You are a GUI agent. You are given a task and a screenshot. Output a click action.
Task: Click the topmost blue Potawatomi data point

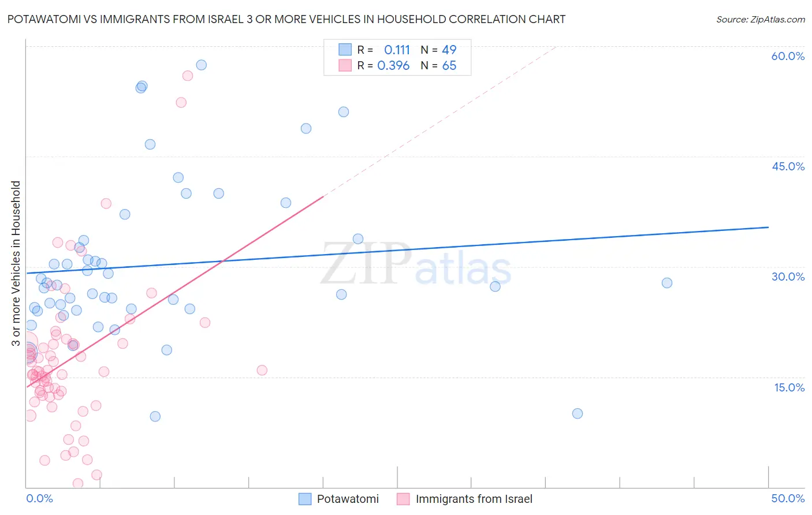pos(201,65)
